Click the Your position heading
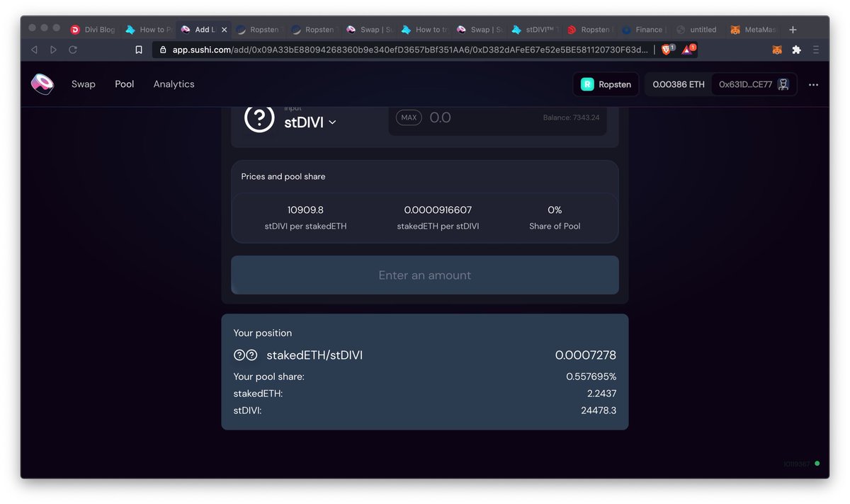 click(x=263, y=333)
